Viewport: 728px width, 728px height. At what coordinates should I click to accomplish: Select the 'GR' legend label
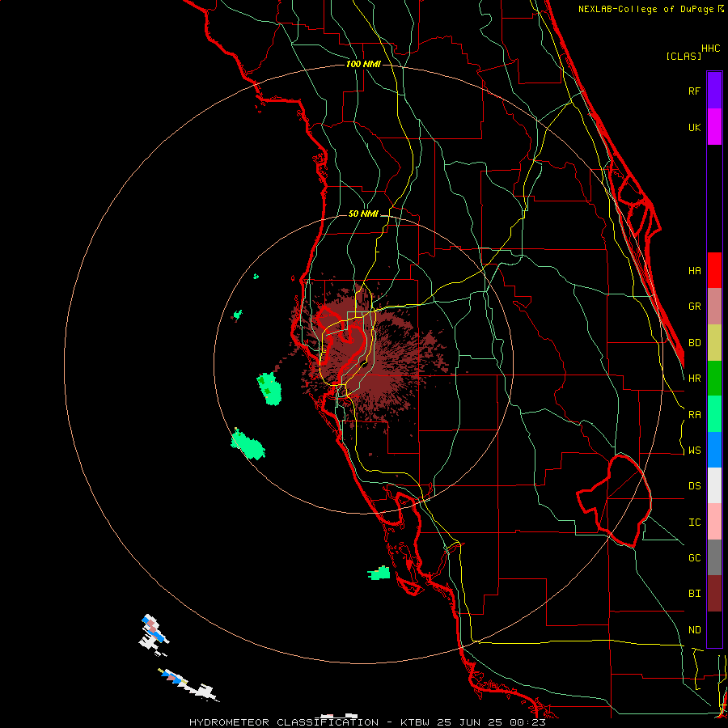[x=694, y=307]
